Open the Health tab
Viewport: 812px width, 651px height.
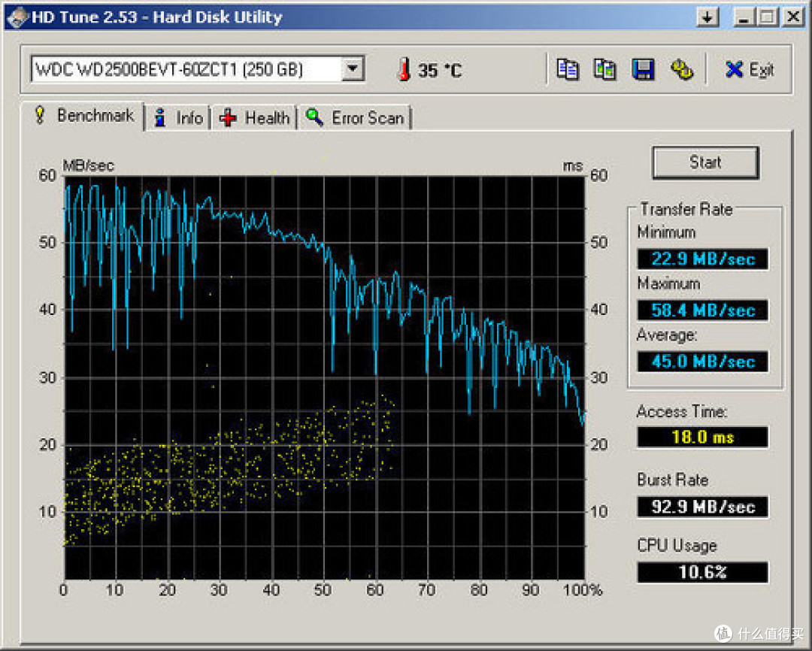pyautogui.click(x=254, y=118)
